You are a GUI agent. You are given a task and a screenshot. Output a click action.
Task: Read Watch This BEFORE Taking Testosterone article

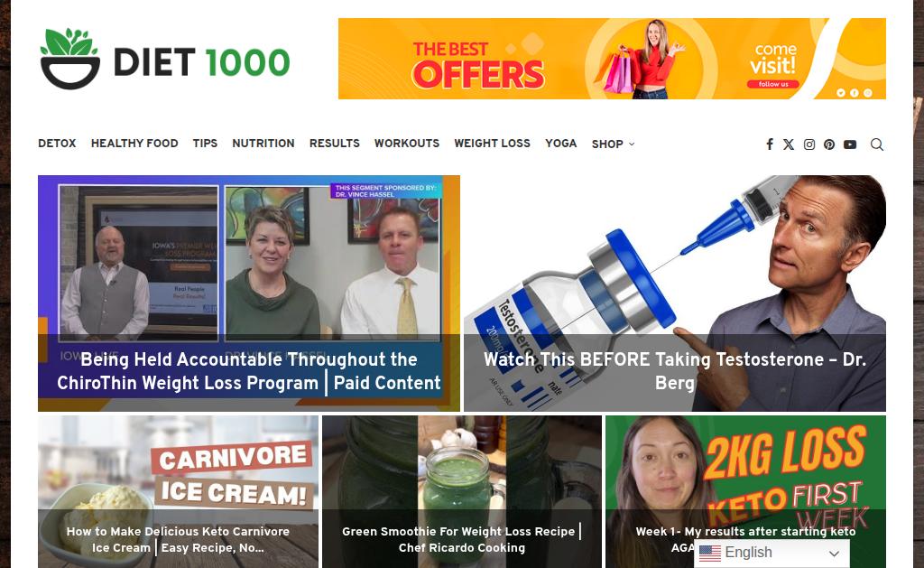675,371
